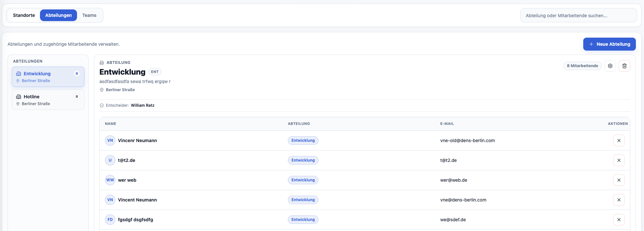Remove t@t2.de member with X button
This screenshot has height=231, width=644.
tap(619, 160)
